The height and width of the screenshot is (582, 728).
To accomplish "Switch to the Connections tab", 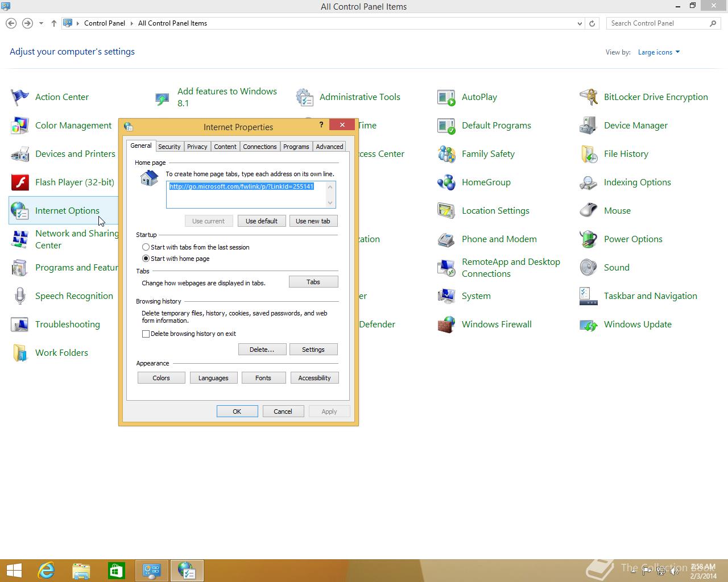I will click(x=259, y=147).
